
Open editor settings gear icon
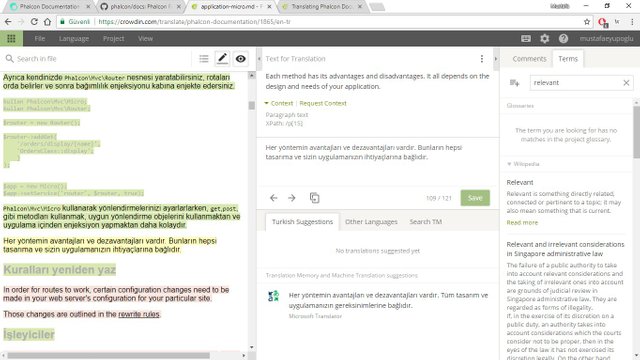[x=544, y=38]
